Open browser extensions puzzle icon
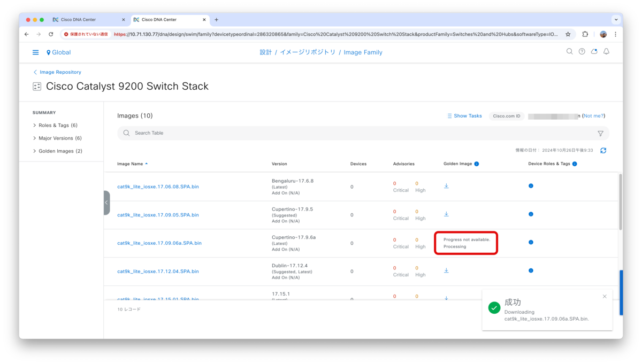Image resolution: width=642 pixels, height=364 pixels. pos(585,34)
